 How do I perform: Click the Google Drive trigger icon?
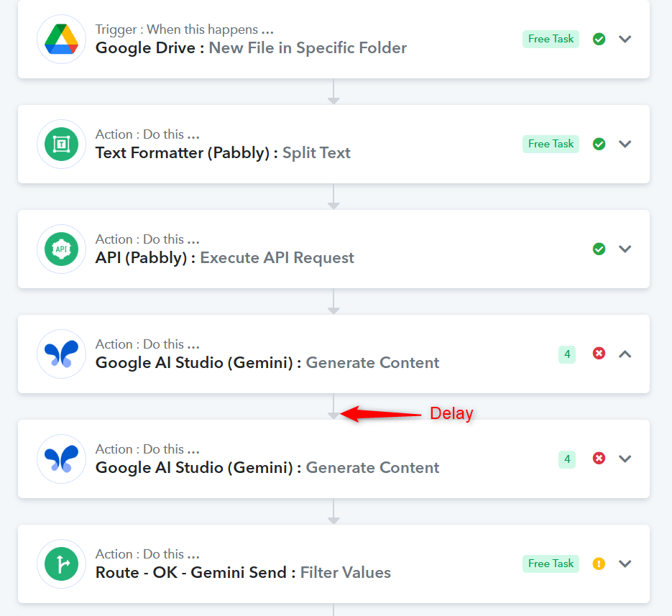point(61,39)
